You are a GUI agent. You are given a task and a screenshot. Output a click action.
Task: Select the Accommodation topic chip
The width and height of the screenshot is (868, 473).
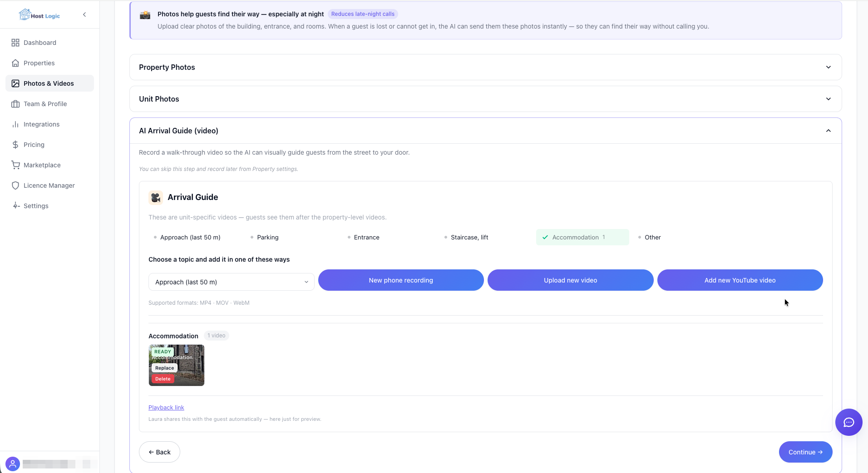coord(582,237)
